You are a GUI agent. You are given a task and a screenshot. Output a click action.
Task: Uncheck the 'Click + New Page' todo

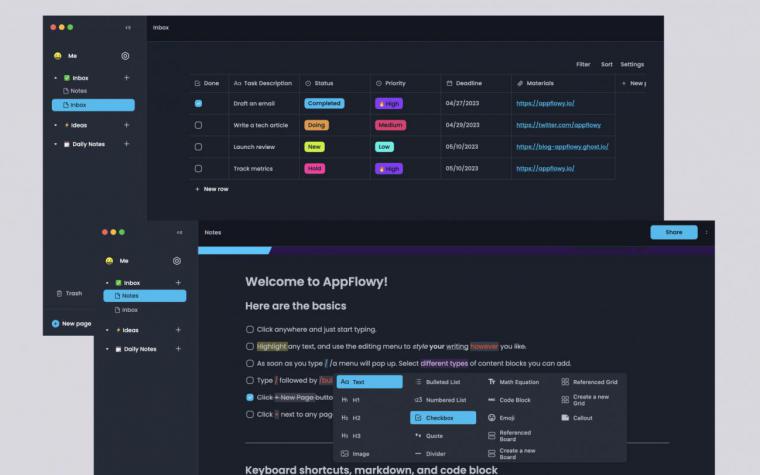(250, 397)
